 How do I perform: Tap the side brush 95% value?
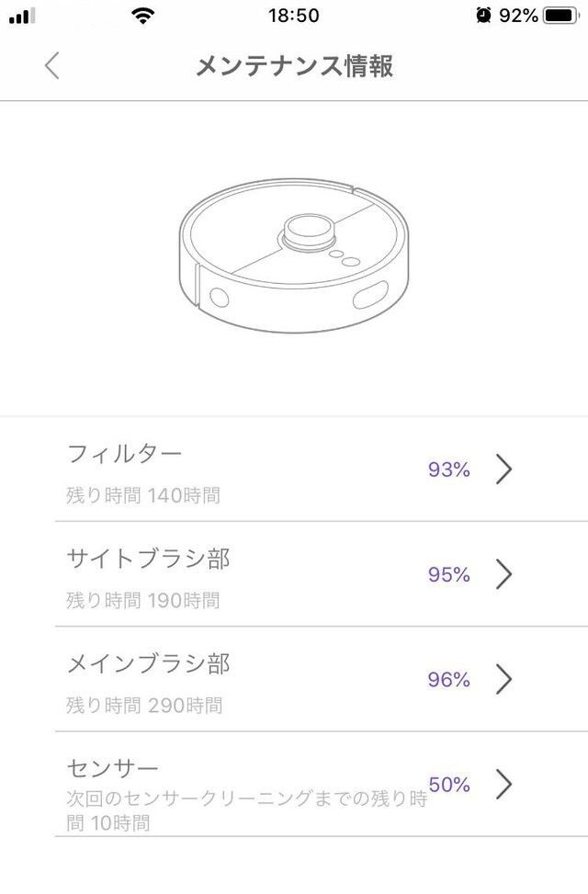[x=449, y=575]
